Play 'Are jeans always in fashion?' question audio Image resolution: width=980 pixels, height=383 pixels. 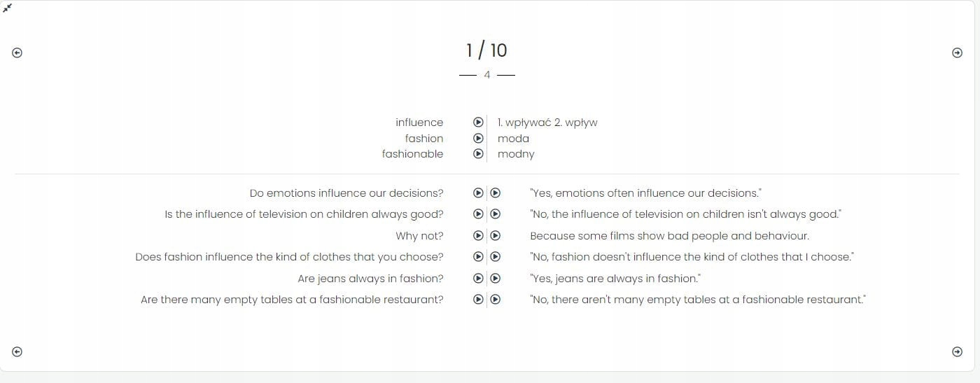tap(479, 279)
